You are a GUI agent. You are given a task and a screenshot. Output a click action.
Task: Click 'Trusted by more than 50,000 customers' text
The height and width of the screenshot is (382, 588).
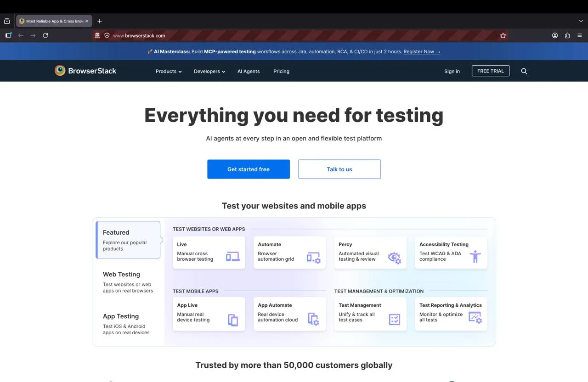[x=294, y=365]
